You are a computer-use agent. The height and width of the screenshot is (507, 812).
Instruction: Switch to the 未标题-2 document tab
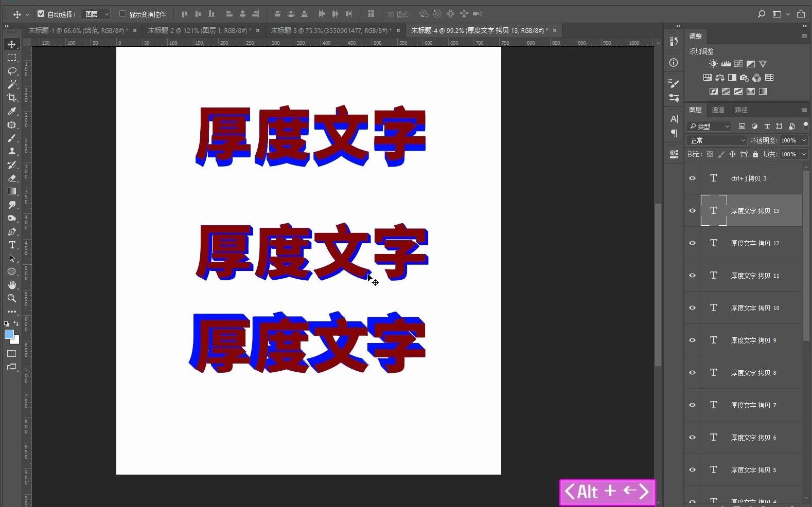click(200, 30)
